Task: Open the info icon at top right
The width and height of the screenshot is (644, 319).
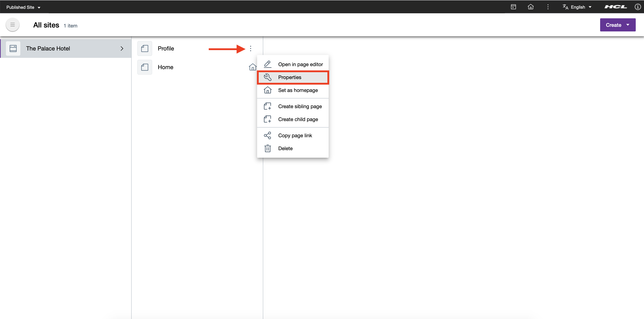Action: [x=638, y=7]
